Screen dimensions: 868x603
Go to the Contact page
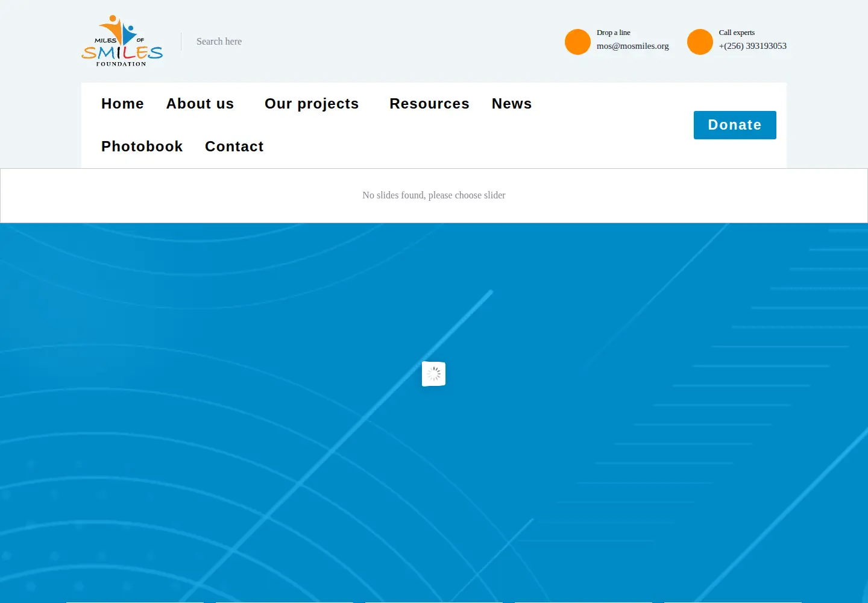pos(234,147)
